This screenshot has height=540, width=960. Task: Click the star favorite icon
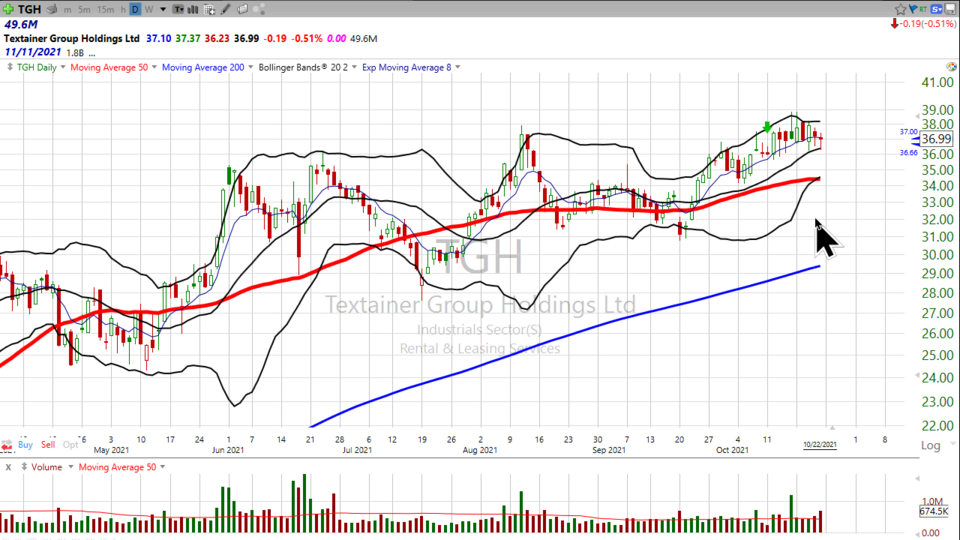point(900,9)
